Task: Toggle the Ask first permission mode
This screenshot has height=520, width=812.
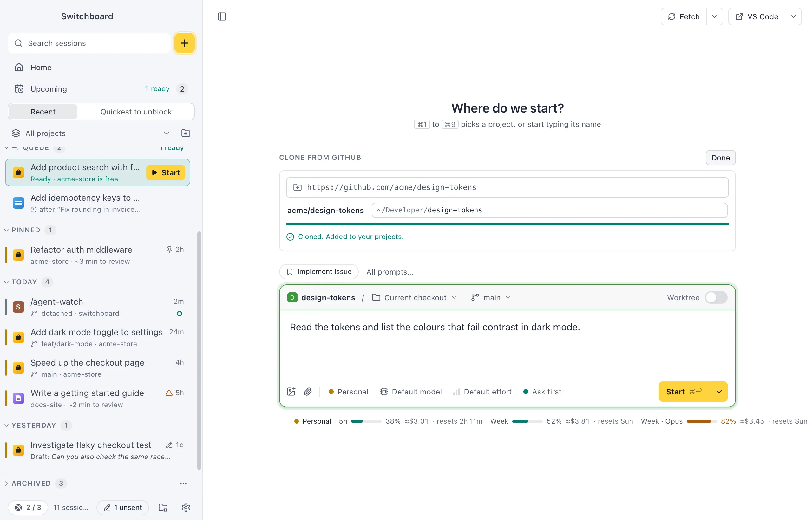Action: 542,392
